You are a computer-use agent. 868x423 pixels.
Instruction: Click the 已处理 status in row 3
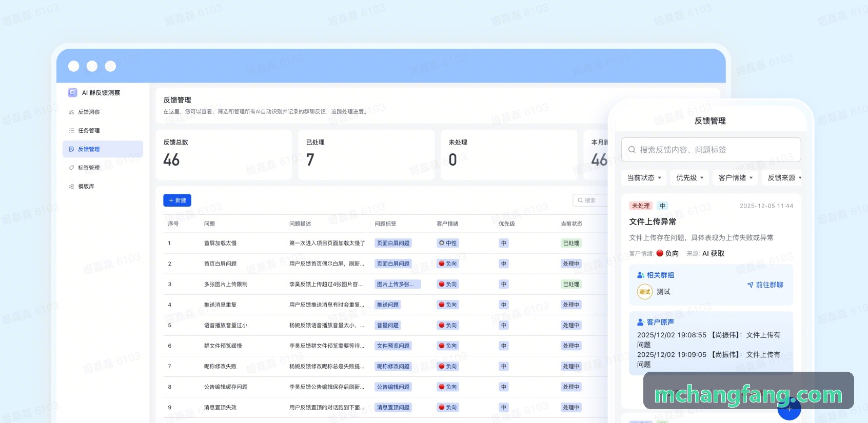571,284
